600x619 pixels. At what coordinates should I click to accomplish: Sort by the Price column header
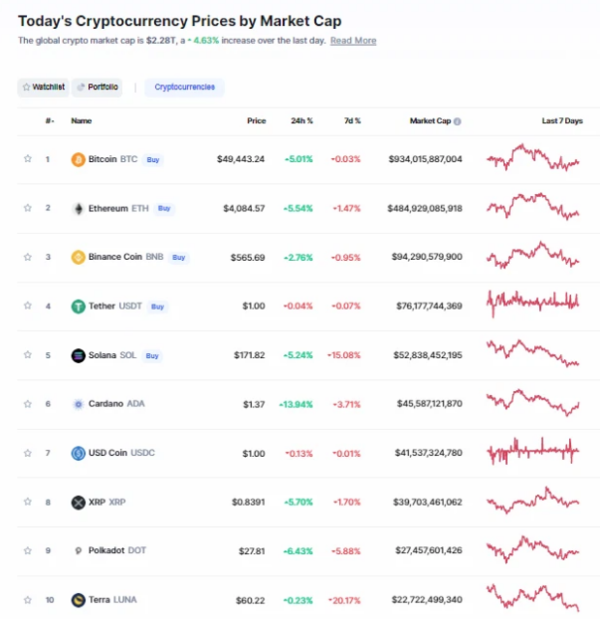click(x=257, y=121)
